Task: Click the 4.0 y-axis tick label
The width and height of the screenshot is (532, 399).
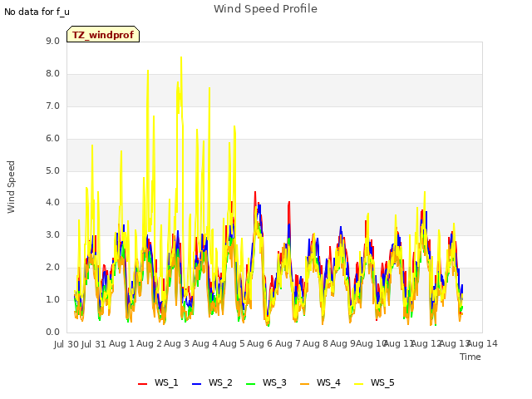Action: point(52,203)
